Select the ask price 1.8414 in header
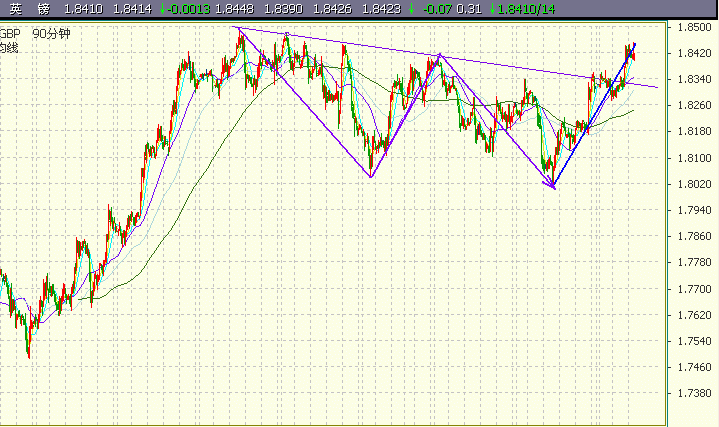 click(x=132, y=9)
